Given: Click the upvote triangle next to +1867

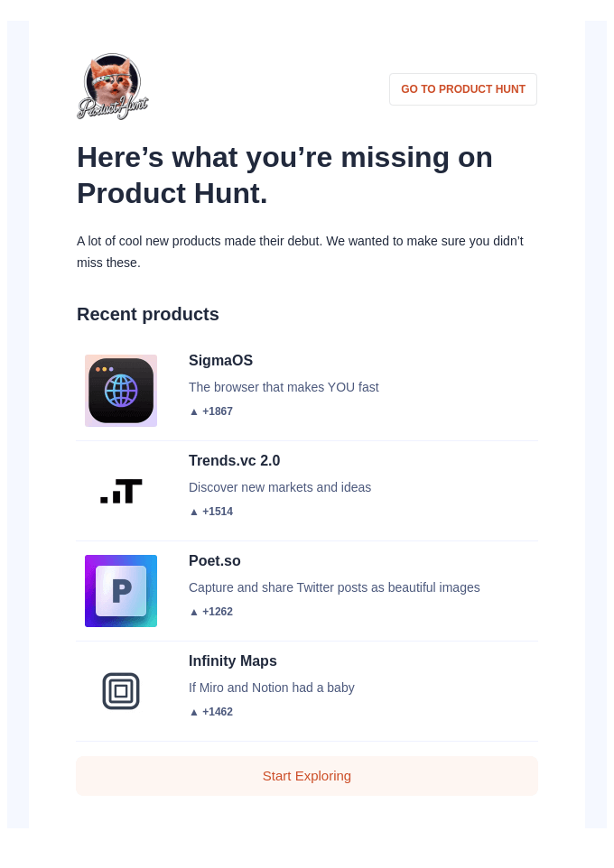Looking at the screenshot, I should pyautogui.click(x=194, y=411).
